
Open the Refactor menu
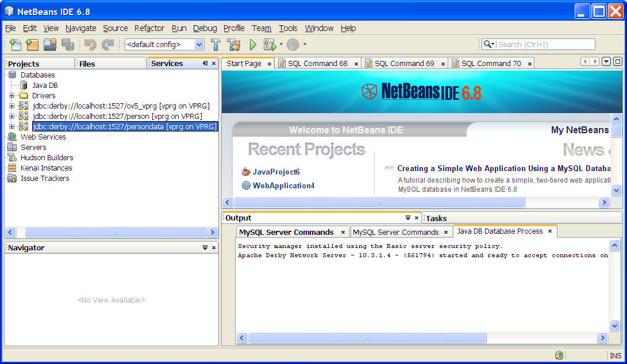[149, 28]
